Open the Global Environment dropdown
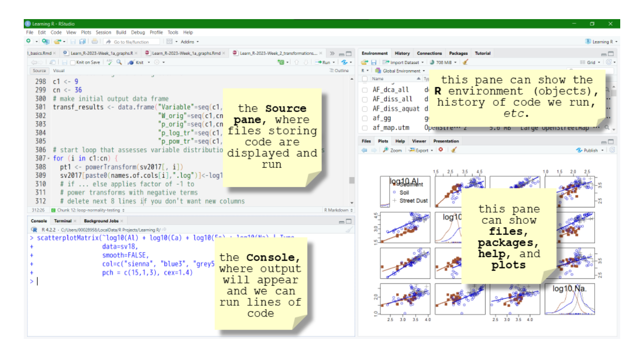This screenshot has height=358, width=644. pyautogui.click(x=400, y=71)
